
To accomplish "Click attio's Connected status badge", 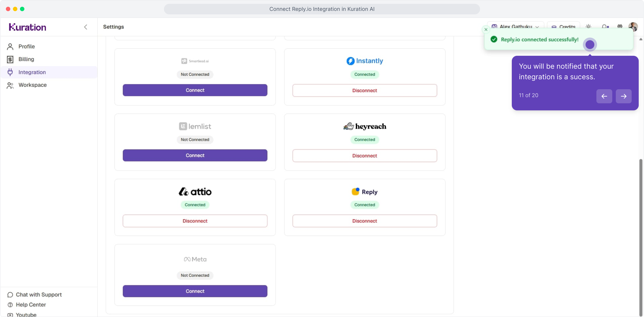I will 195,205.
